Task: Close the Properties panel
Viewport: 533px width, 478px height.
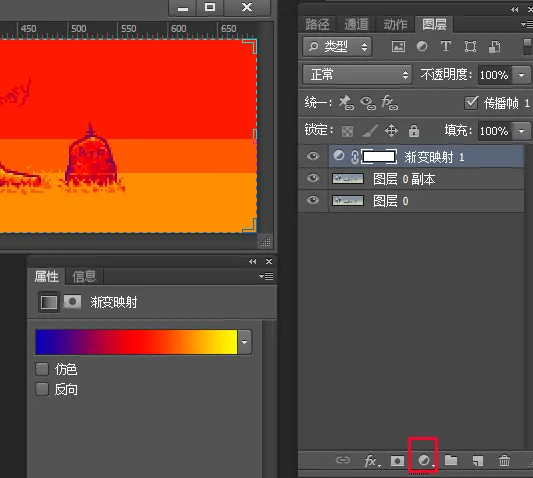Action: click(269, 261)
